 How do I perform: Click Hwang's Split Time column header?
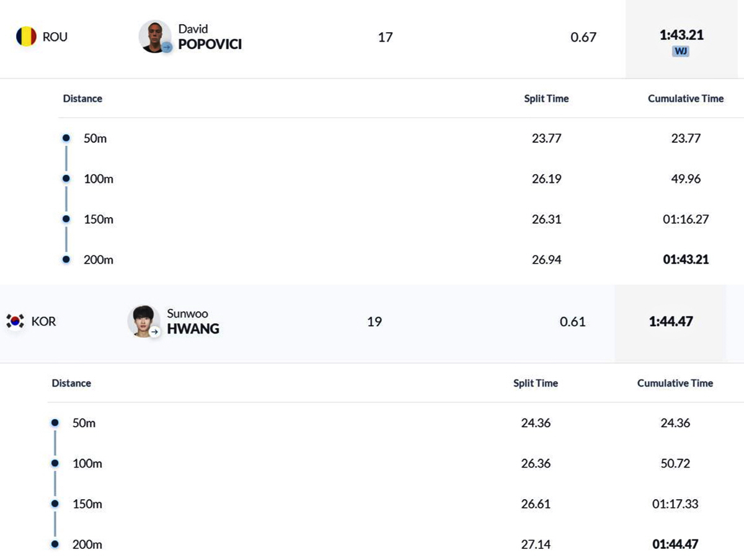tap(536, 383)
